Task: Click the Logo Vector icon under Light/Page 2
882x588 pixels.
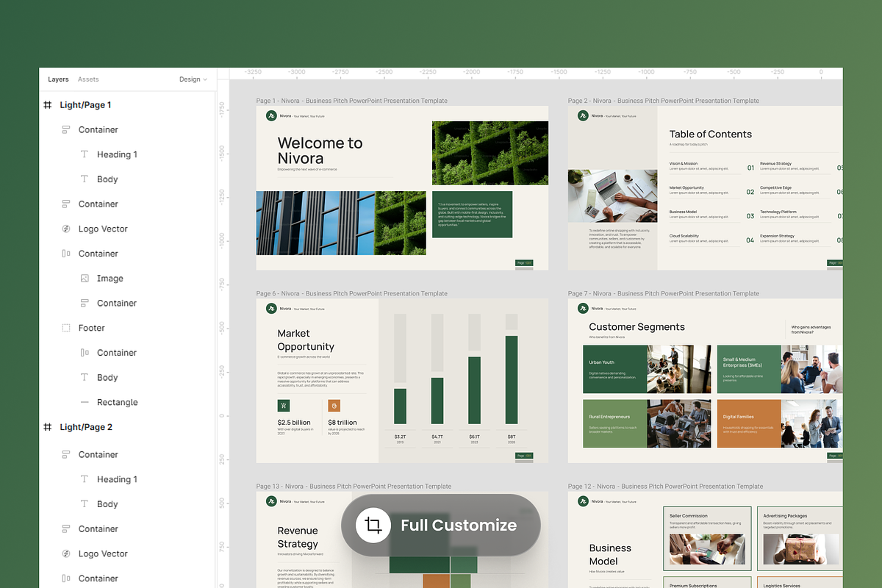Action: pos(65,553)
